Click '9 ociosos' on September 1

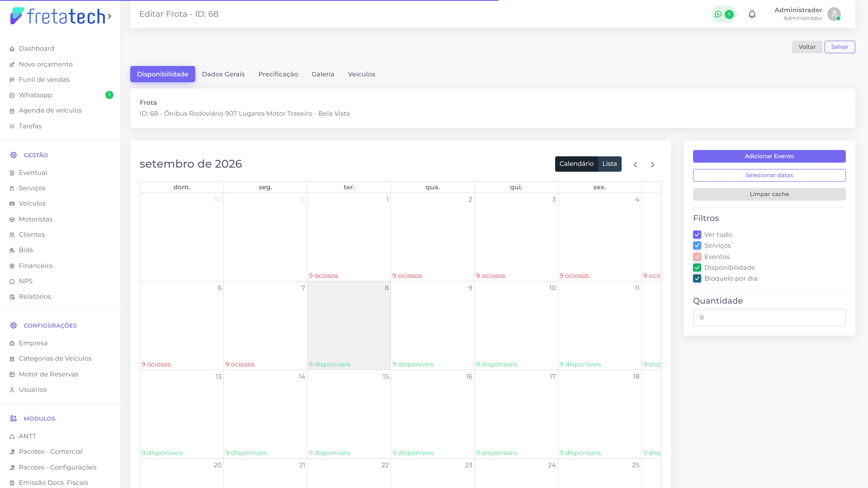323,276
